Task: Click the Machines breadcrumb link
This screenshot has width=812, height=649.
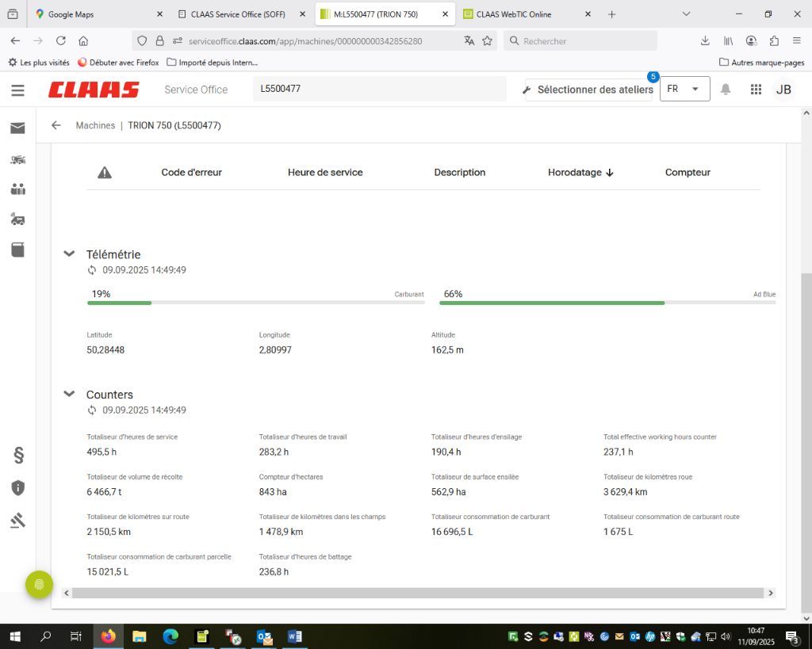Action: coord(95,125)
